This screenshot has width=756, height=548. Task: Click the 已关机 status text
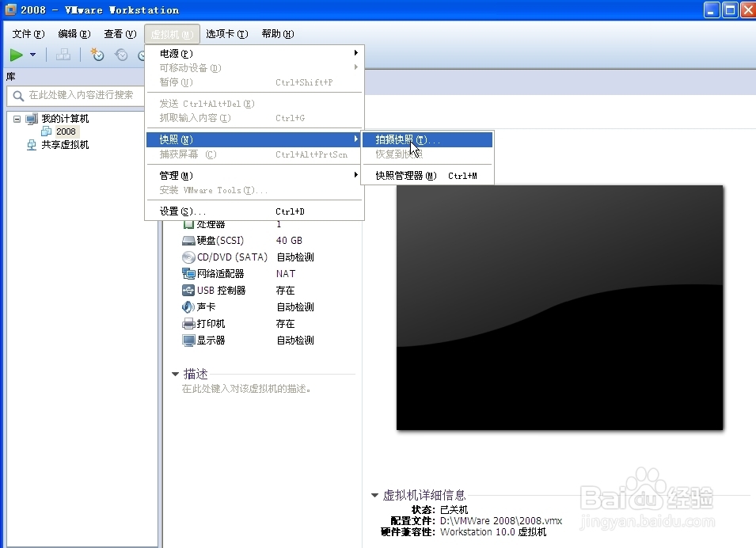pos(454,510)
